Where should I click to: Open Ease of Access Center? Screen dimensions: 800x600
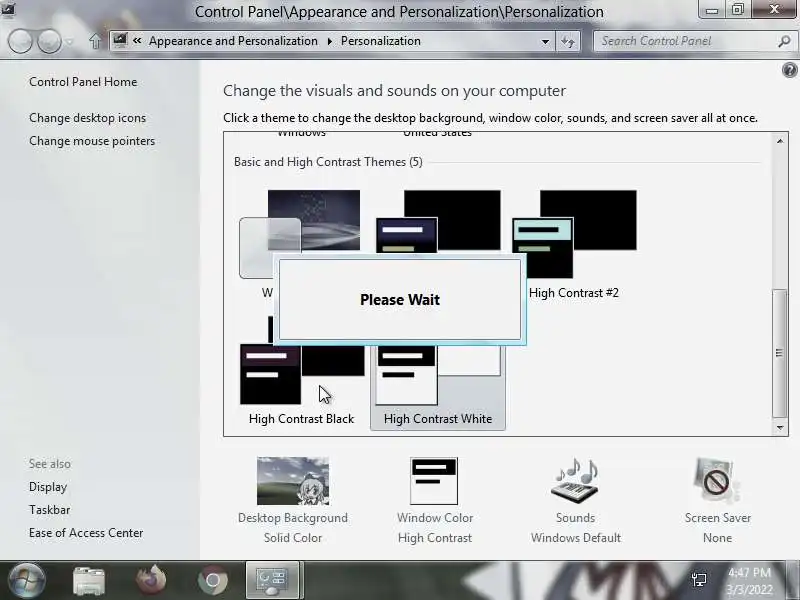pos(86,533)
